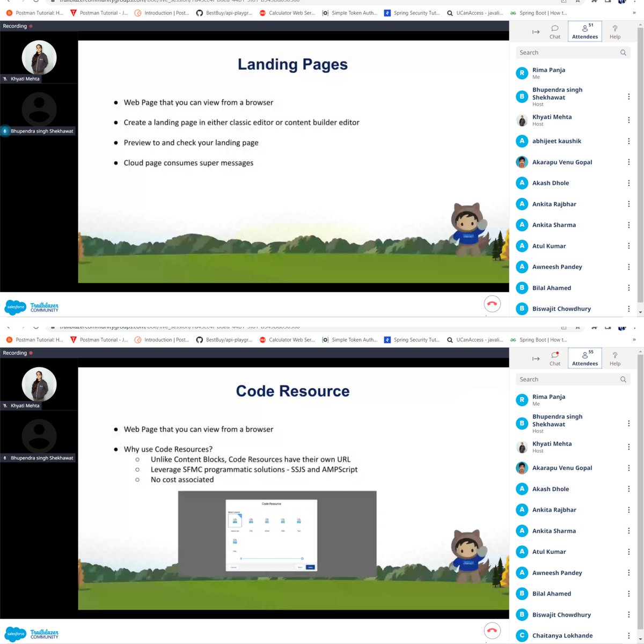Viewport: 644px width, 644px height.
Task: Open options menu for Chaitanya Lokhande
Action: coord(628,635)
